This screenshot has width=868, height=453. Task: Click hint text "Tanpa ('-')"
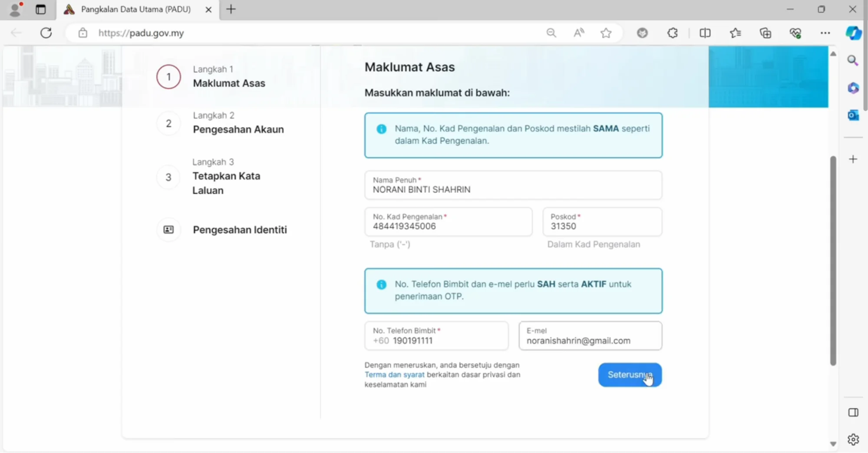[390, 245]
